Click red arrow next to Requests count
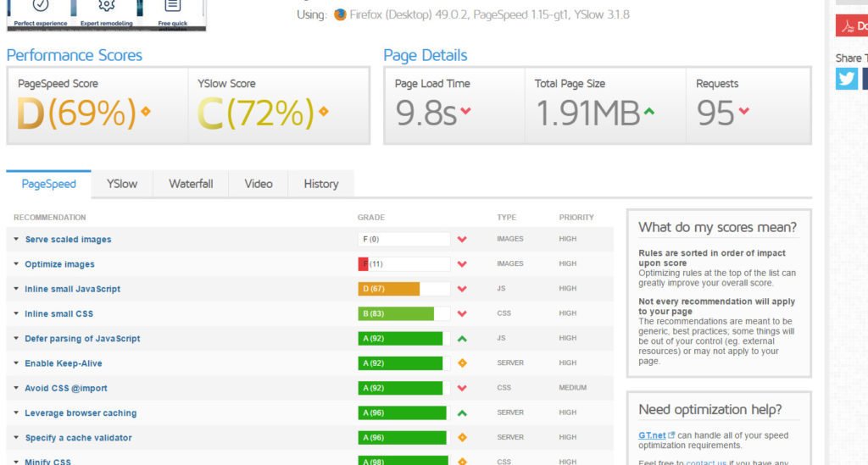Screen dimensions: 868x465 coord(743,111)
